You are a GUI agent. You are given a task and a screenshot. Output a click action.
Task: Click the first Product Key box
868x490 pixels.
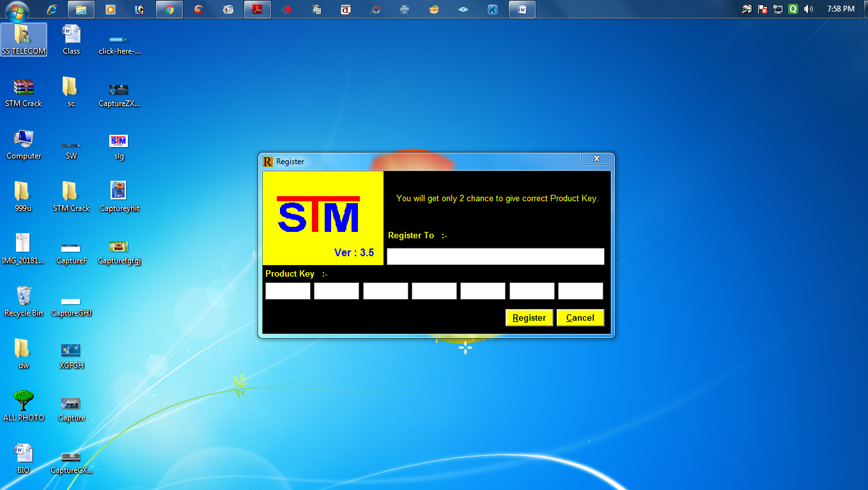pyautogui.click(x=288, y=291)
